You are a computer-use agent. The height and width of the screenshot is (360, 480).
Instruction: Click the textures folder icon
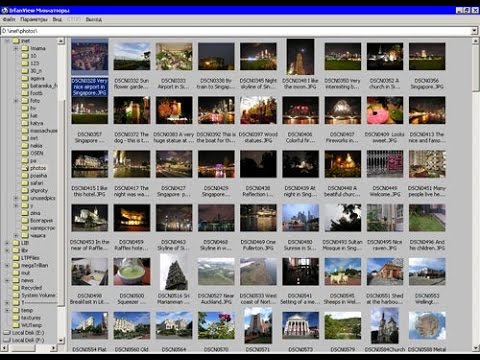click(x=16, y=318)
